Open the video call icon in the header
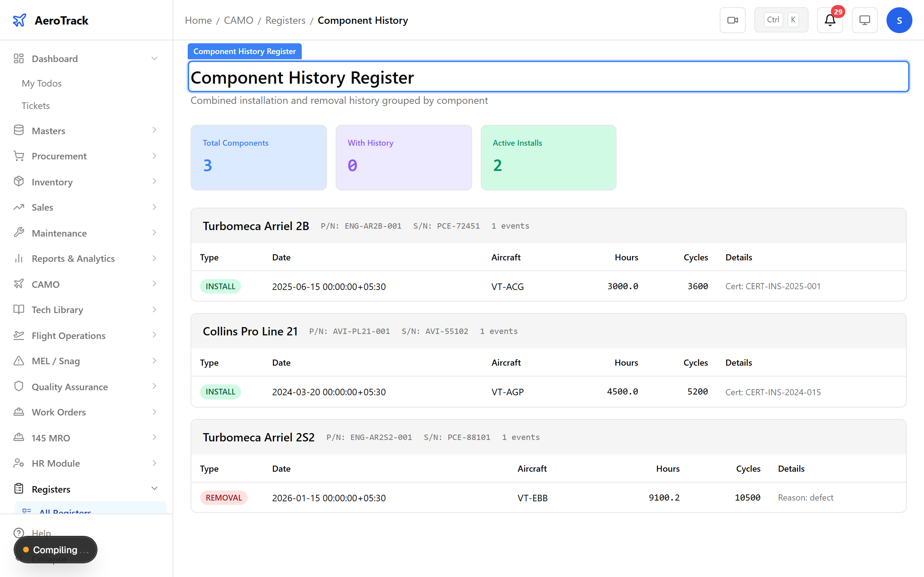924x577 pixels. (732, 19)
